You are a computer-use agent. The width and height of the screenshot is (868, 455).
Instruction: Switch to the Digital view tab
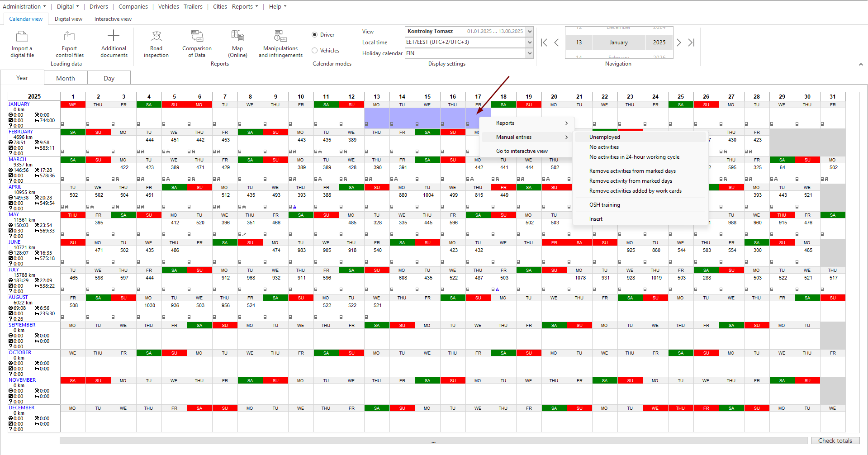[68, 19]
